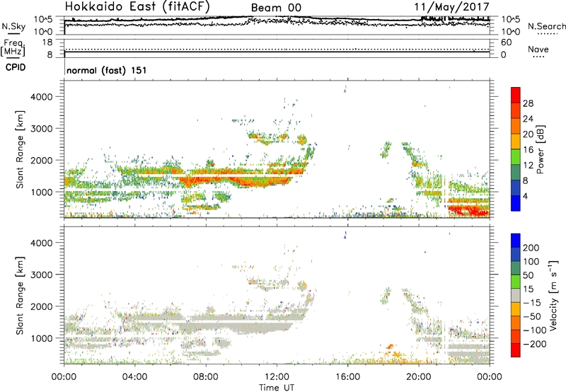Click the "28" tick on the power colorbar

(x=528, y=103)
